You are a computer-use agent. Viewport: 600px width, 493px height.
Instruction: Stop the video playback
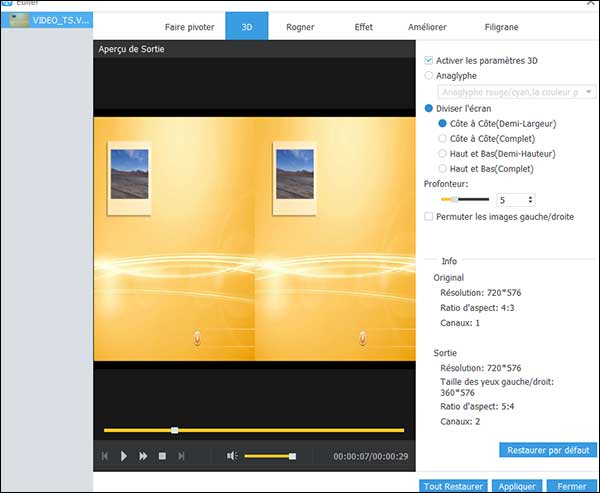click(x=162, y=456)
